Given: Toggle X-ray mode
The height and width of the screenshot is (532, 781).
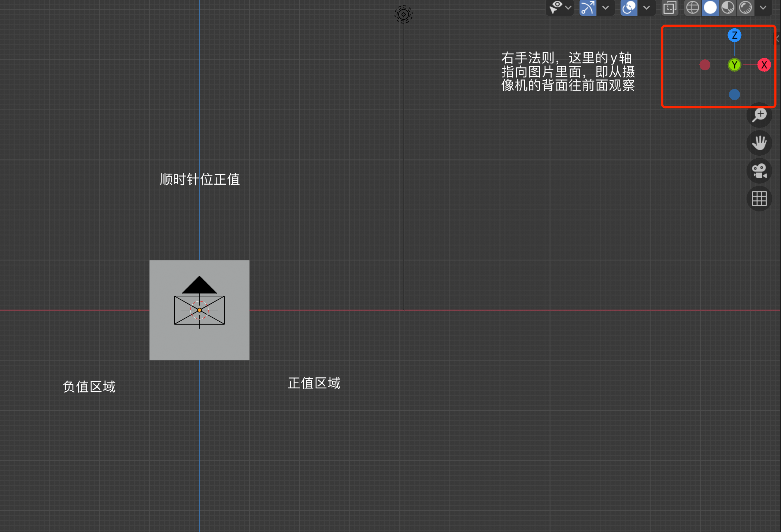Looking at the screenshot, I should [670, 7].
